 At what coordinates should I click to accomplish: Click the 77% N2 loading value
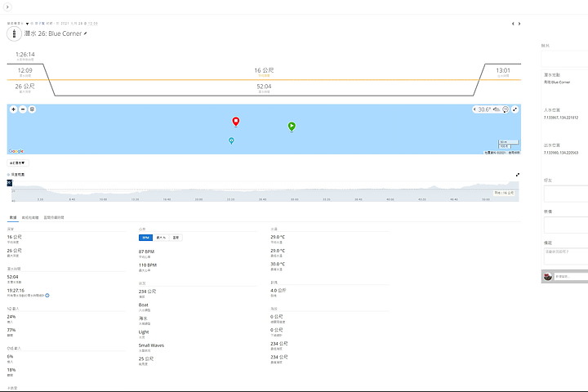tap(11, 330)
